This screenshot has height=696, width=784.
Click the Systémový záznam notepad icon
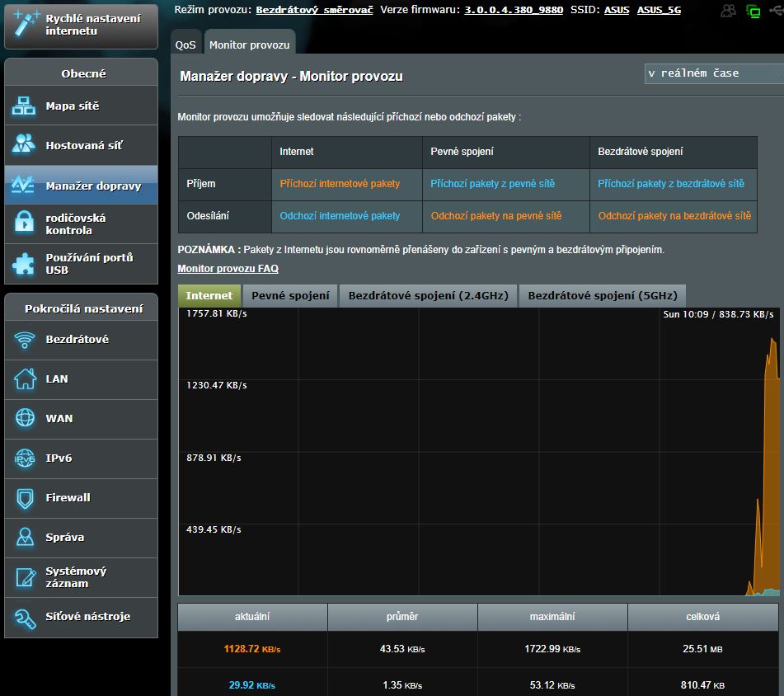pos(25,577)
